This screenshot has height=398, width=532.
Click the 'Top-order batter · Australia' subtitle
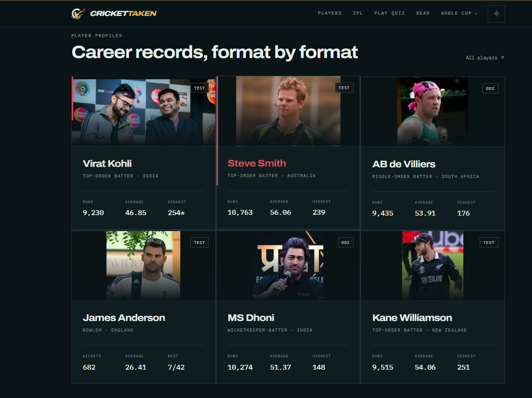pos(272,176)
